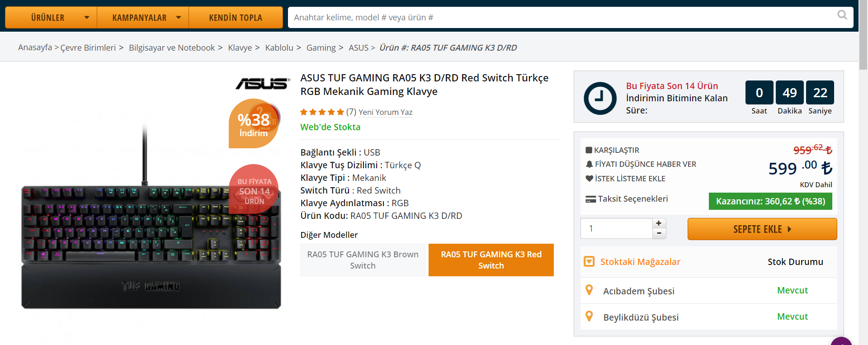Click the Beylikdüzü Şubesi location pin

pyautogui.click(x=589, y=317)
